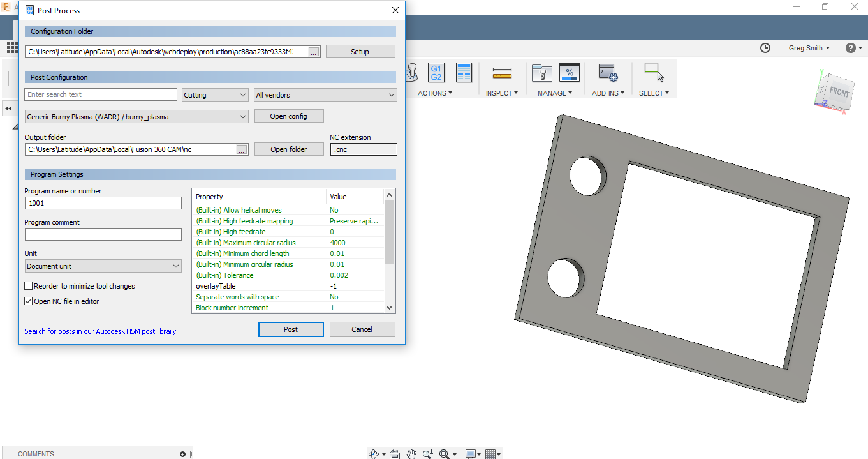Open the Setup Sheet icon in Actions
This screenshot has width=868, height=459.
464,73
